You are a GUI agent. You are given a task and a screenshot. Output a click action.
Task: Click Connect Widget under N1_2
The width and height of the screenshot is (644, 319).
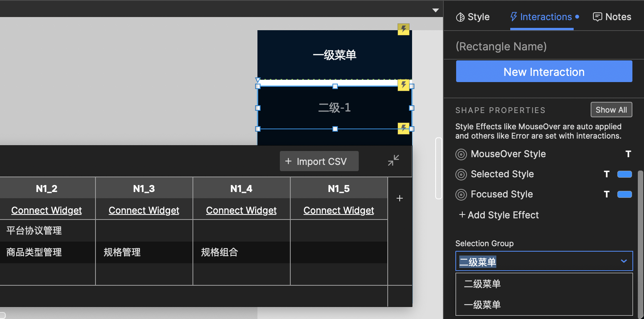tap(46, 210)
